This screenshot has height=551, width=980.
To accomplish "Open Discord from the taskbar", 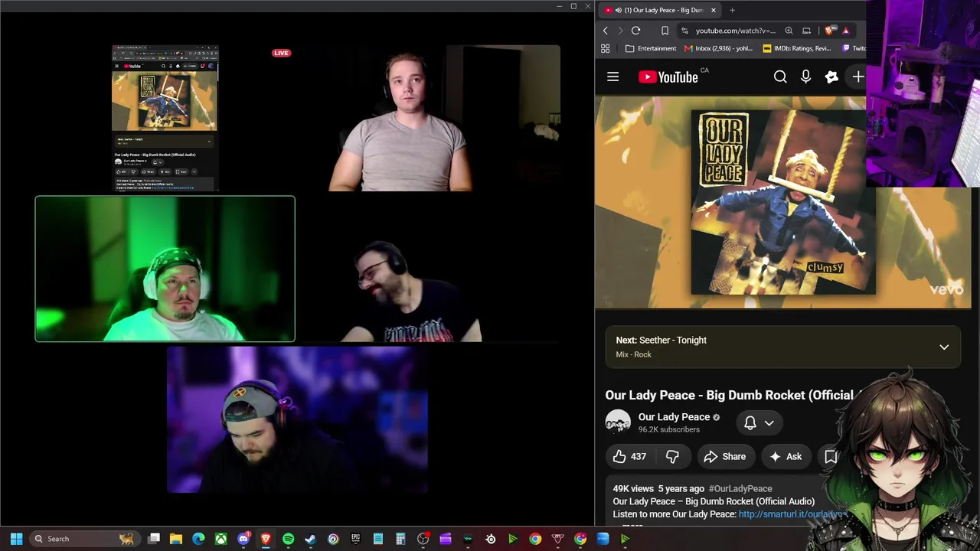I will pyautogui.click(x=243, y=539).
